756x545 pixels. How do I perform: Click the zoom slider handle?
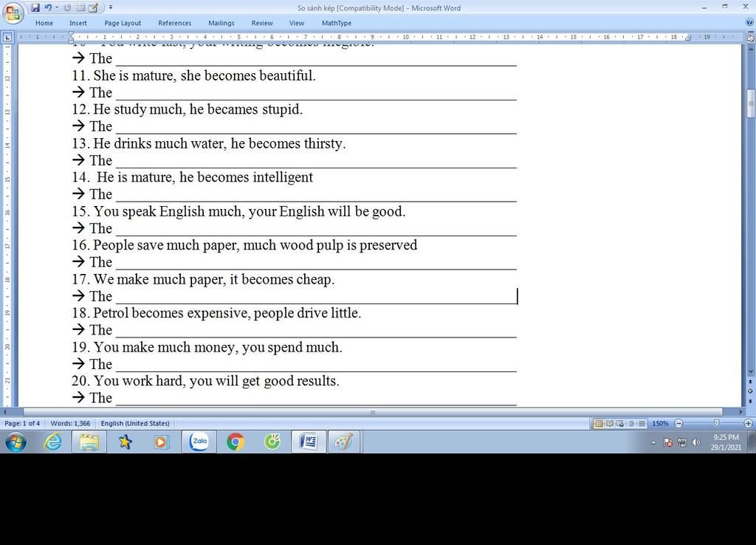716,423
